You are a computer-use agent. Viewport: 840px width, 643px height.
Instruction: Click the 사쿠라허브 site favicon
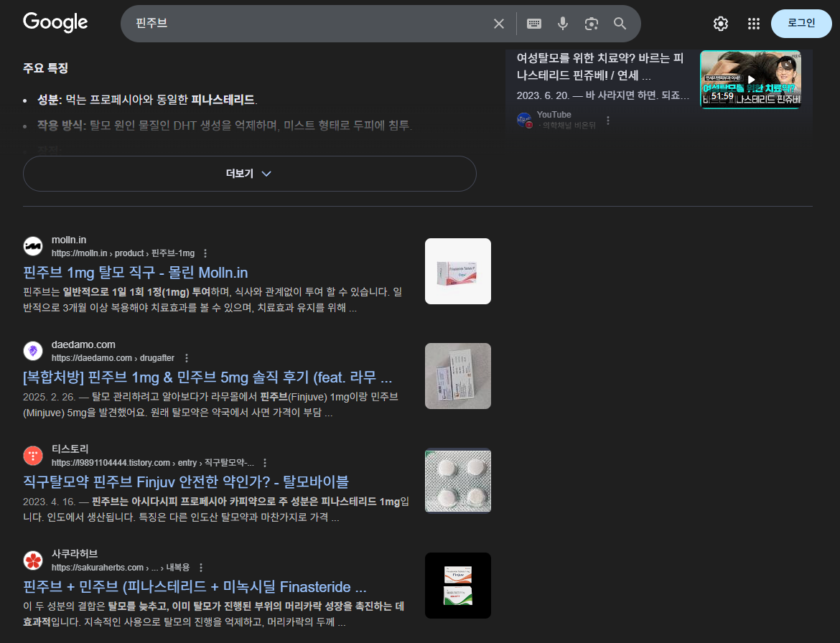click(33, 560)
